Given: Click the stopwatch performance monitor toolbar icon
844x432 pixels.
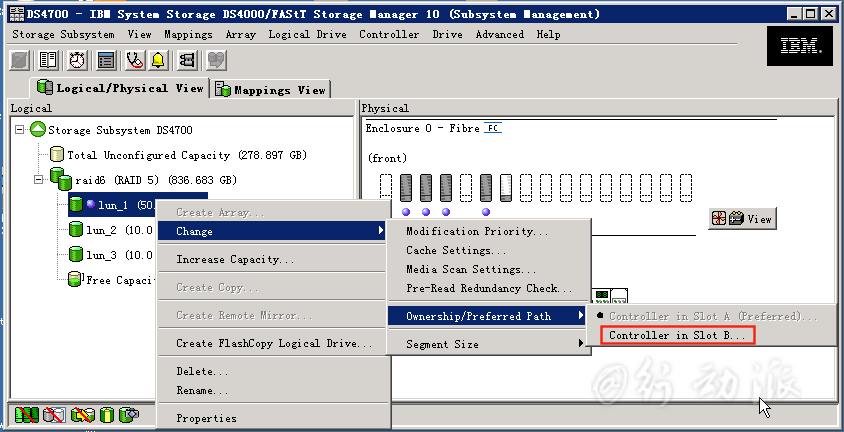Looking at the screenshot, I should click(78, 60).
